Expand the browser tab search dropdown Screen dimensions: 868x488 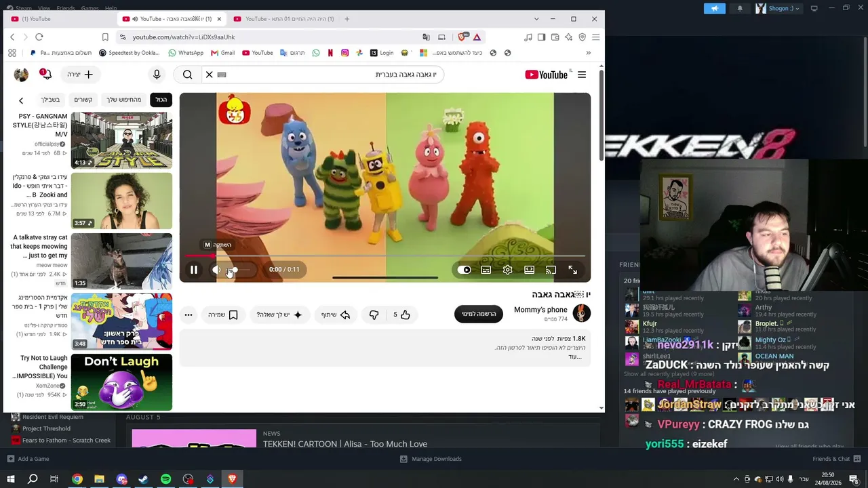point(536,19)
